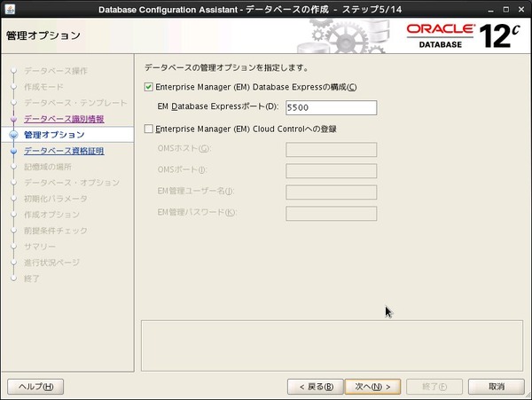The width and height of the screenshot is (532, 400).
Task: Cancel the wizard with 取消 button
Action: (497, 387)
